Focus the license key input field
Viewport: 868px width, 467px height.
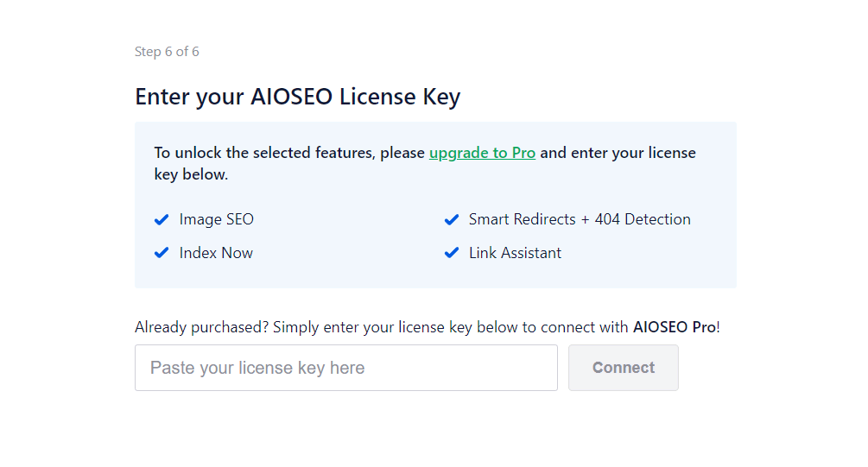coord(345,368)
